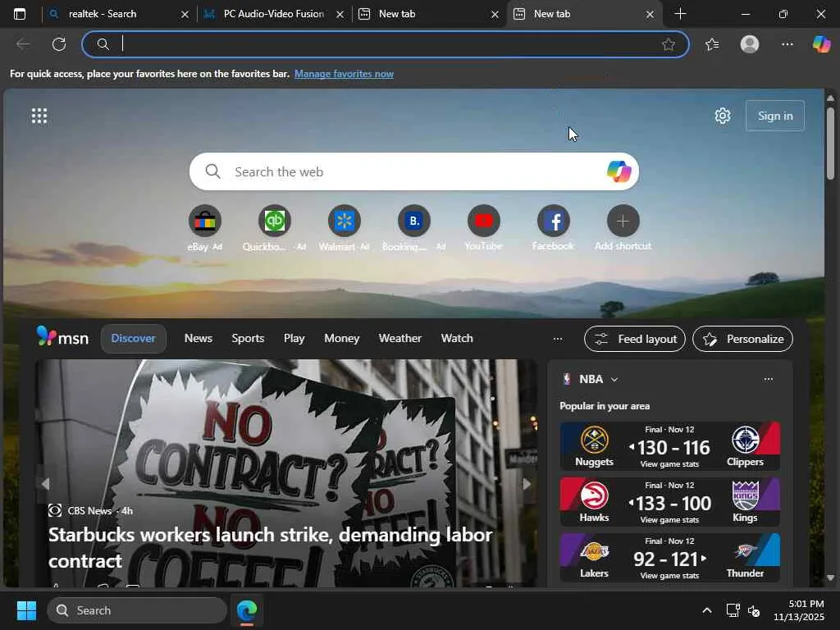Select the Sports feed tab
Viewport: 840px width, 630px height.
click(x=248, y=339)
